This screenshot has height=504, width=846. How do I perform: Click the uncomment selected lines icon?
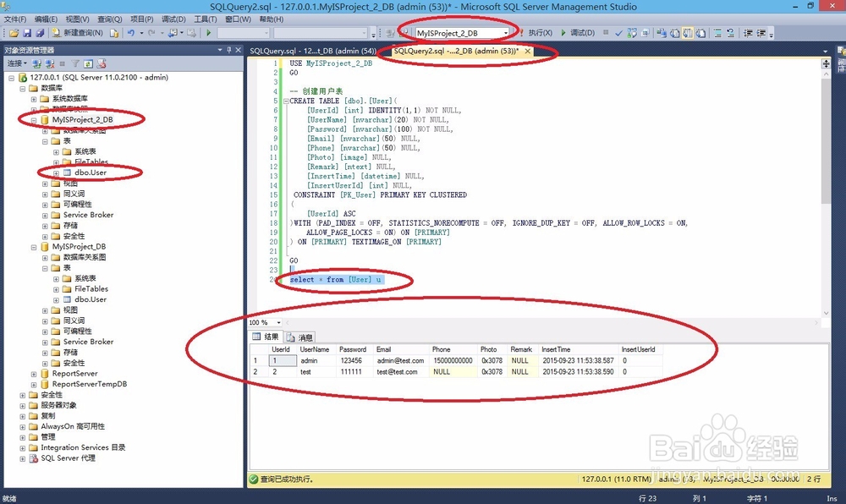click(731, 33)
